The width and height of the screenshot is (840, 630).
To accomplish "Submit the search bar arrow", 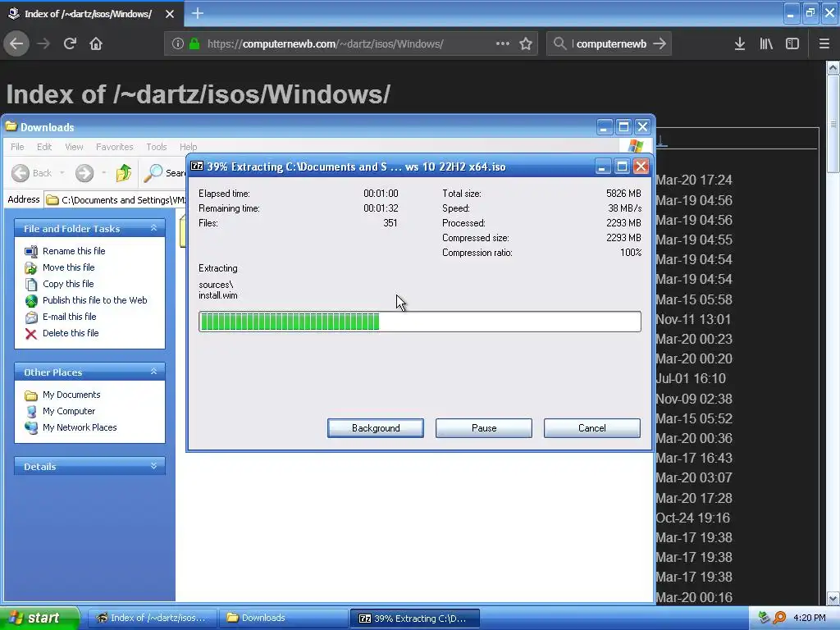I will (660, 43).
